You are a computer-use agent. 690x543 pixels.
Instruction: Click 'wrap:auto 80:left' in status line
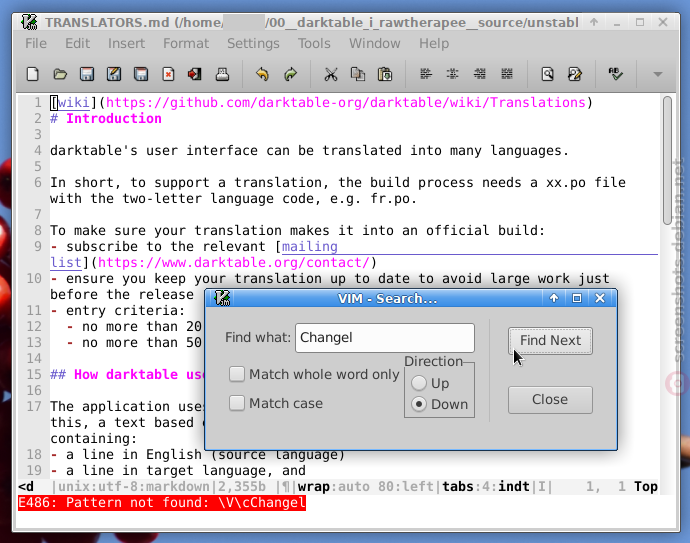(x=365, y=487)
